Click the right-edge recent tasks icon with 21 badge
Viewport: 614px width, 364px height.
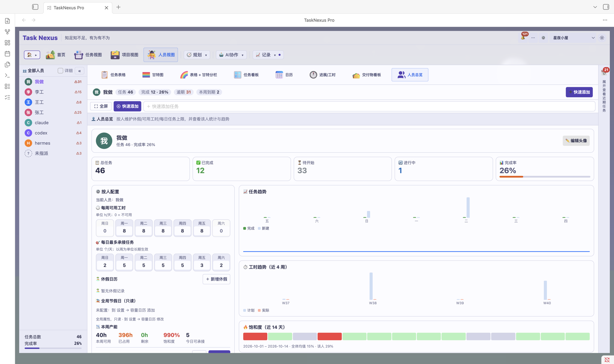pyautogui.click(x=604, y=72)
